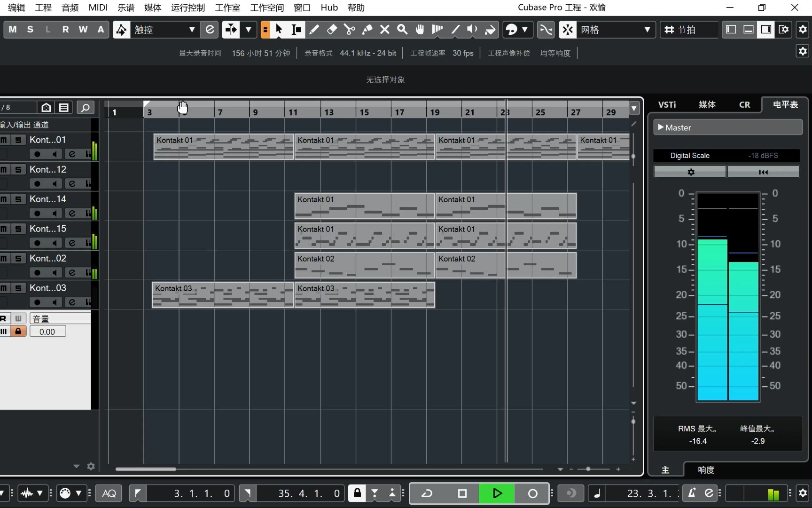Toggle global Read automation R button
The image size is (812, 508).
pyautogui.click(x=65, y=30)
